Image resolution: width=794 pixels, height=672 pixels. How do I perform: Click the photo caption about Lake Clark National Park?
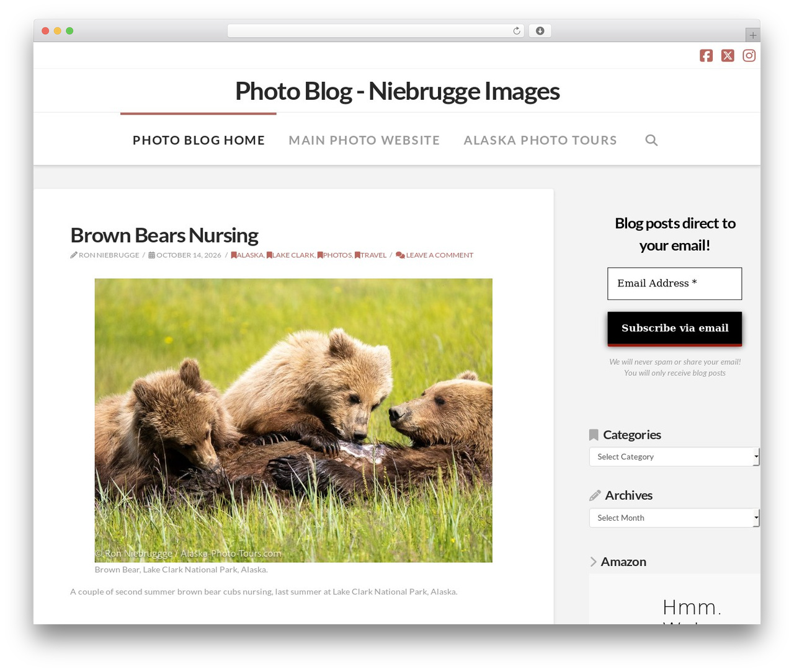[x=181, y=570]
